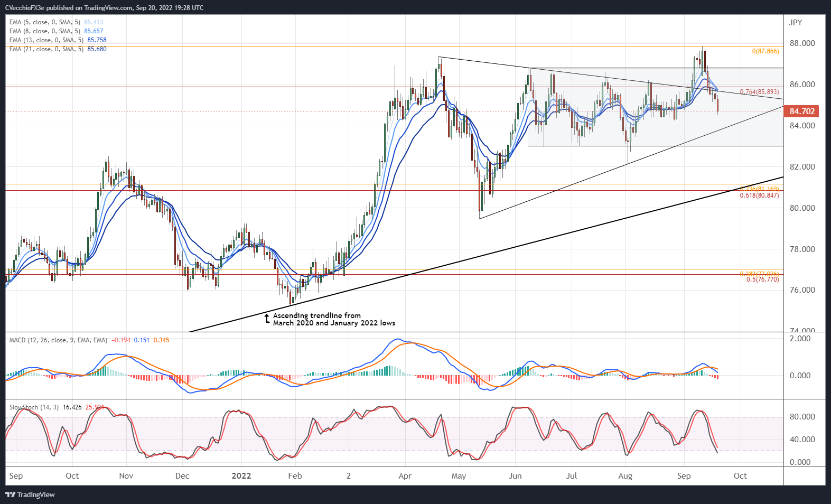Click the MACD histogram value -0.194
The image size is (831, 504).
tap(121, 340)
